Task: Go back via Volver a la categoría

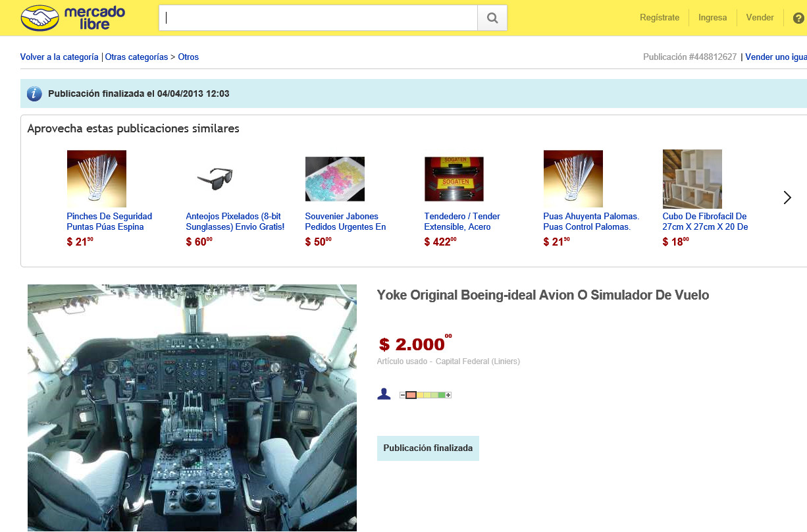Action: point(59,57)
